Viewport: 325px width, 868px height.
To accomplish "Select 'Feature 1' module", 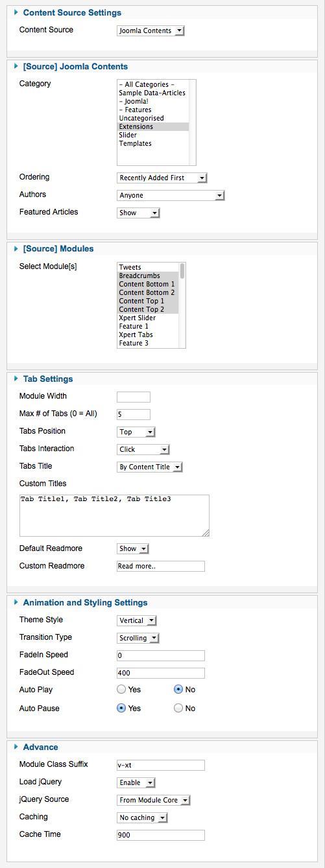I will tap(148, 326).
